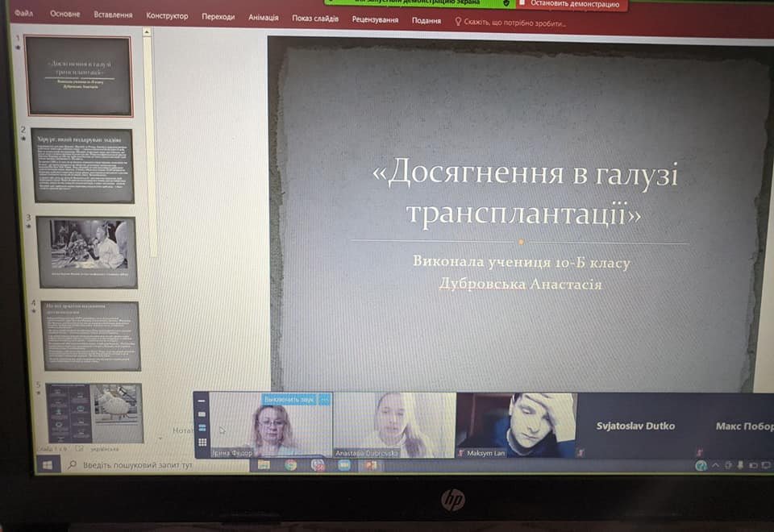Select the single speaker view icon in Zoom

(x=202, y=414)
